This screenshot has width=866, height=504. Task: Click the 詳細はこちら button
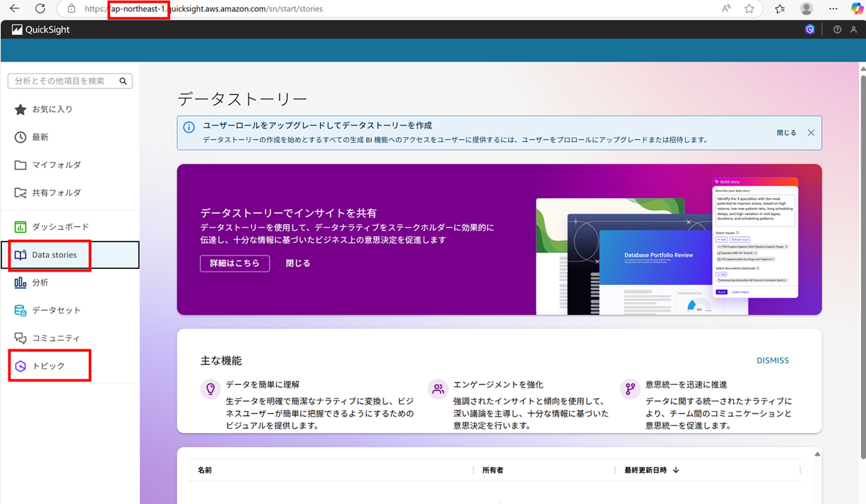click(x=235, y=263)
